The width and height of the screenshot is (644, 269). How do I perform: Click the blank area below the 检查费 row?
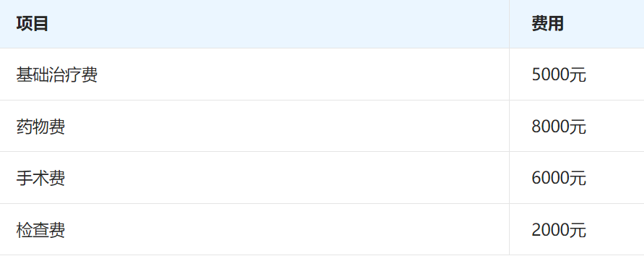[322, 262]
